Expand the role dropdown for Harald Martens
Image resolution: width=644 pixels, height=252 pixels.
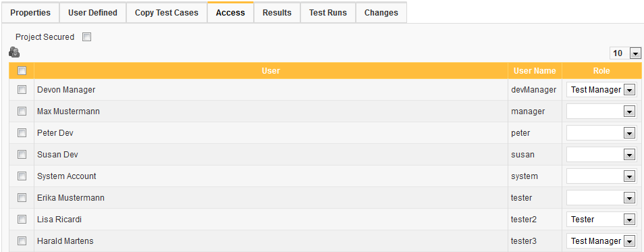[601, 241]
